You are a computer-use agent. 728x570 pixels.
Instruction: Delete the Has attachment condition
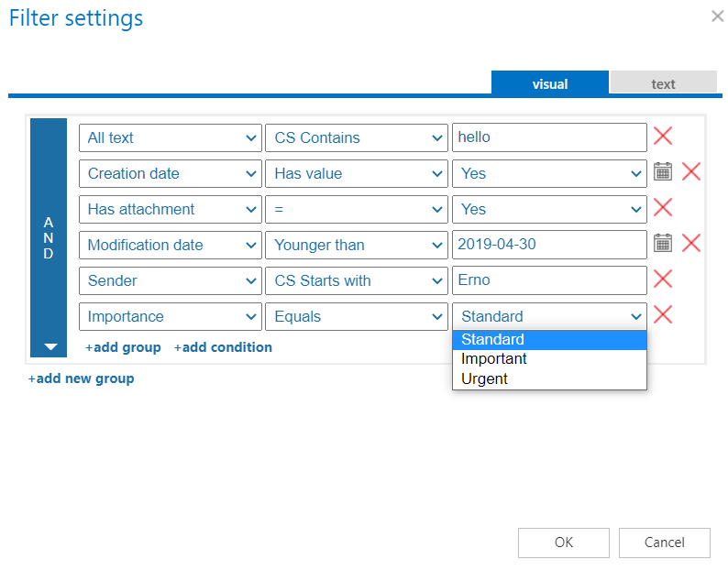point(662,208)
